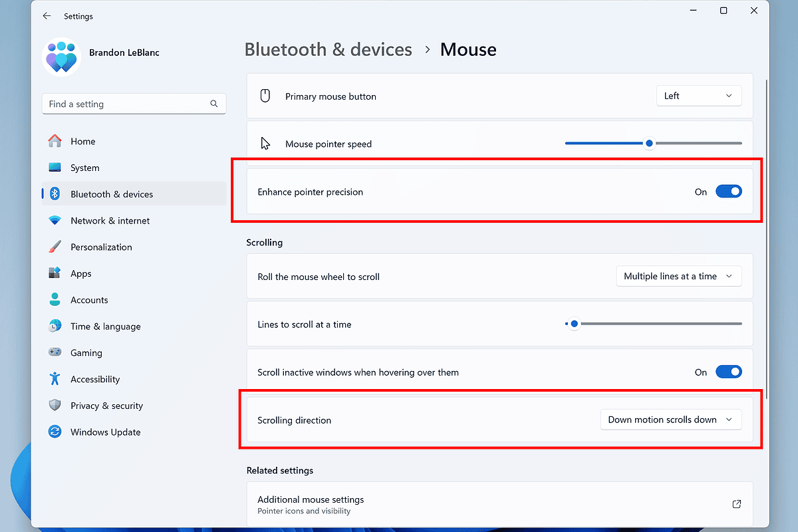798x532 pixels.
Task: Click the vertical scrollbar of settings page
Action: (767, 239)
